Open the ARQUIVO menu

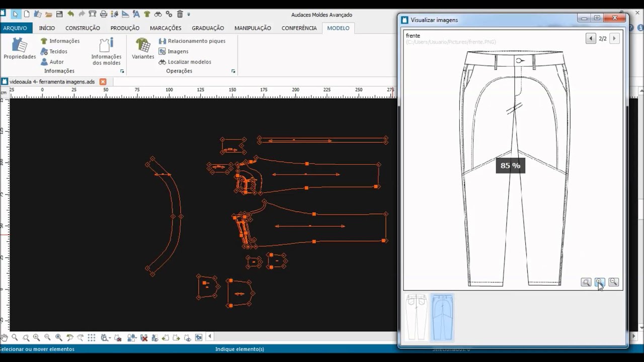[x=15, y=28]
